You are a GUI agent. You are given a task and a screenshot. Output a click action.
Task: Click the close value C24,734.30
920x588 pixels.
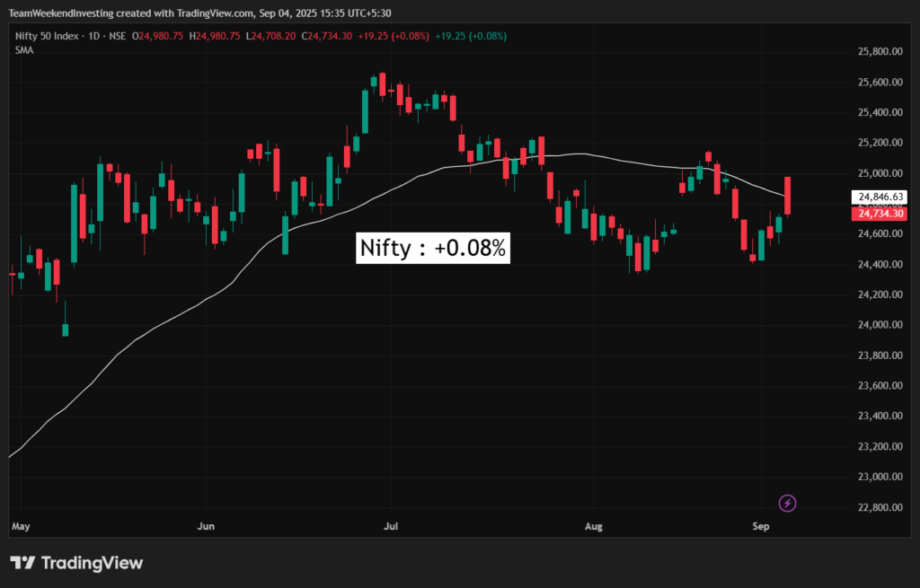327,36
